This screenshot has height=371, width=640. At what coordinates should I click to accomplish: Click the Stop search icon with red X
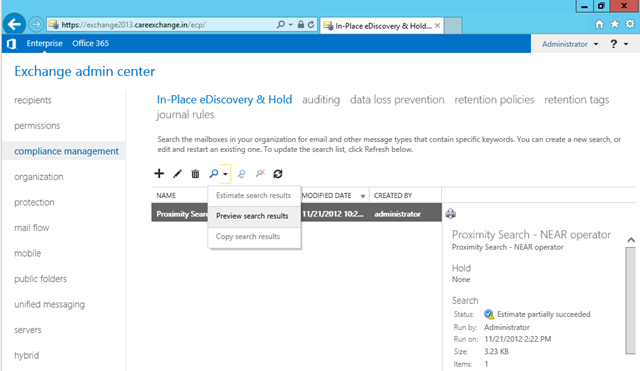point(260,174)
